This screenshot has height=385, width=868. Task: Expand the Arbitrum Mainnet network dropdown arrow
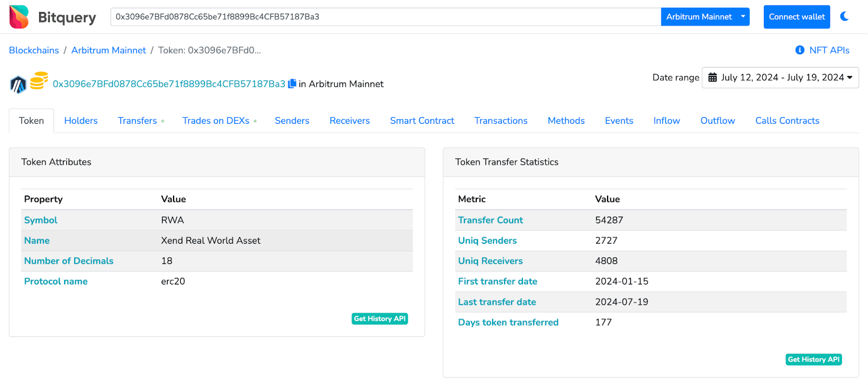pyautogui.click(x=743, y=17)
